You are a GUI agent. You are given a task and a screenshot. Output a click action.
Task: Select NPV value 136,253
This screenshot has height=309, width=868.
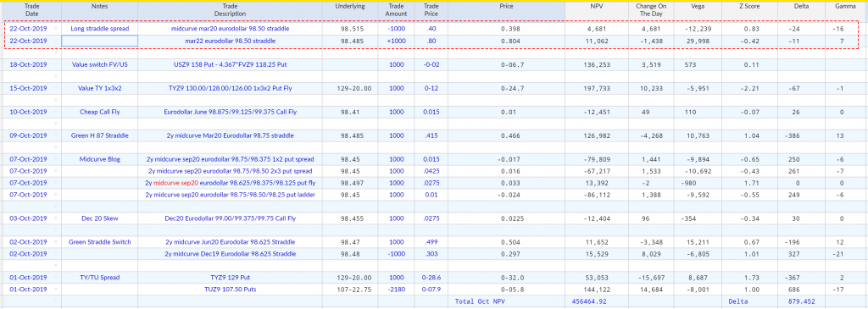pos(596,64)
